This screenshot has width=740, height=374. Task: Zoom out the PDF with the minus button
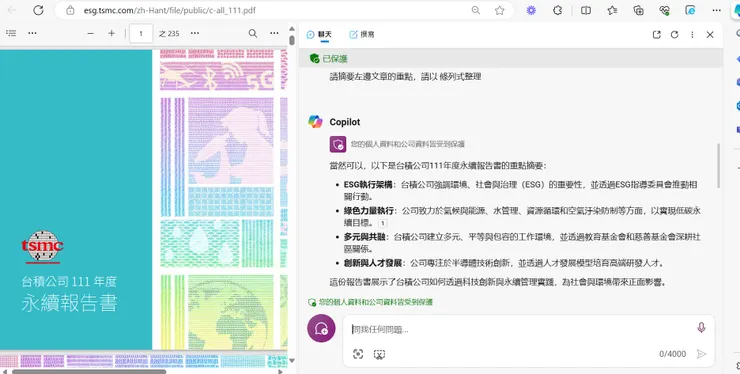tap(91, 33)
